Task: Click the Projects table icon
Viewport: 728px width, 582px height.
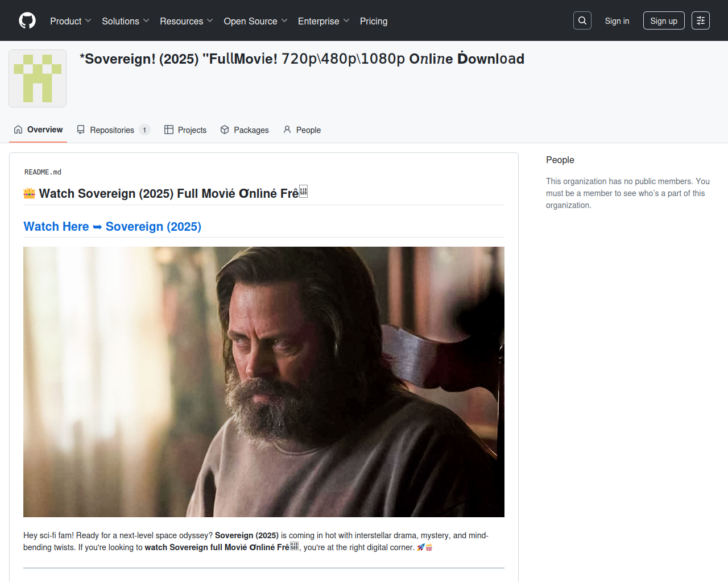Action: point(169,130)
